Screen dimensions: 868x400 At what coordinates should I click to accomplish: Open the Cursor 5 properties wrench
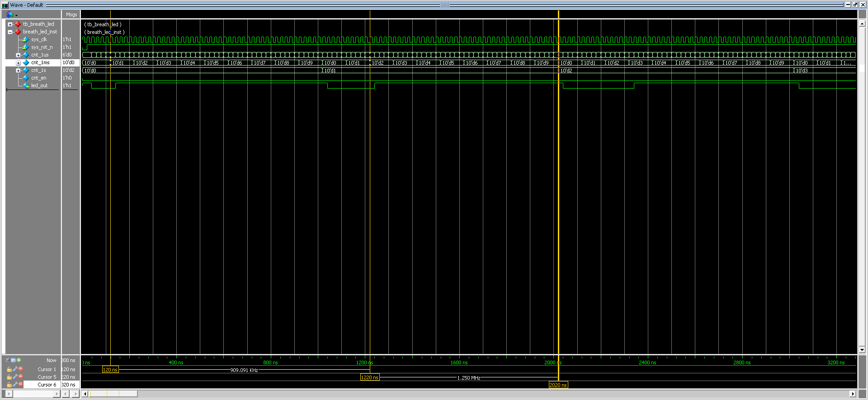point(15,377)
